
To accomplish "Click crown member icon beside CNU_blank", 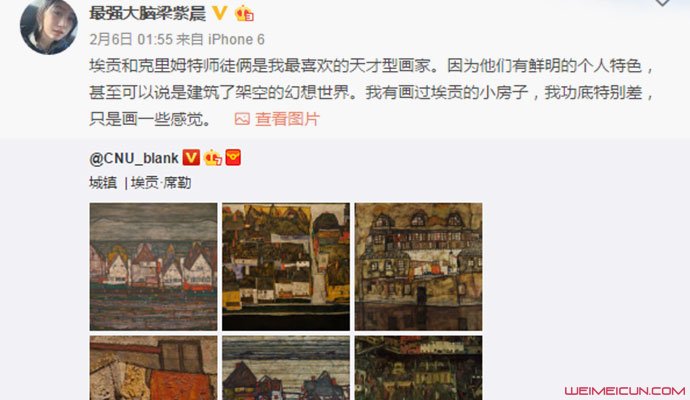I will (x=213, y=158).
